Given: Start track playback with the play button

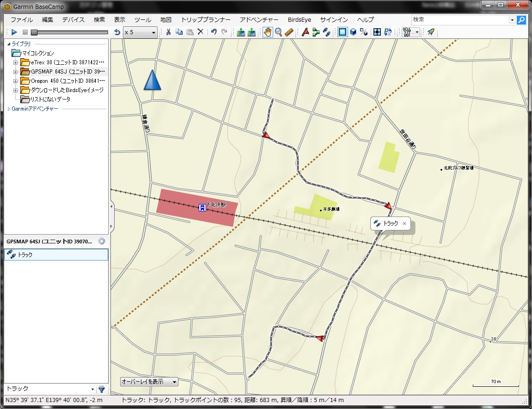Looking at the screenshot, I should coord(14,32).
